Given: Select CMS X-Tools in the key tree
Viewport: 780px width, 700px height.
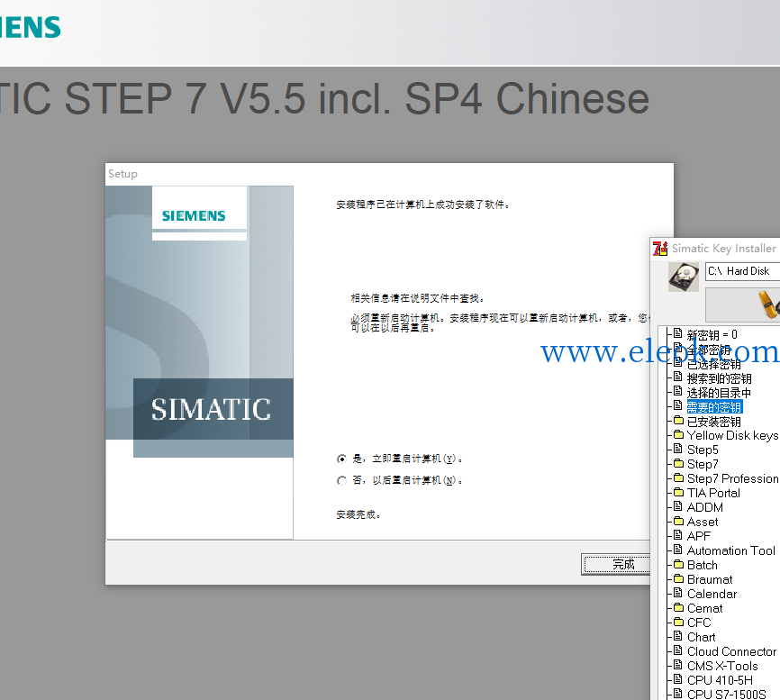Looking at the screenshot, I should point(722,666).
